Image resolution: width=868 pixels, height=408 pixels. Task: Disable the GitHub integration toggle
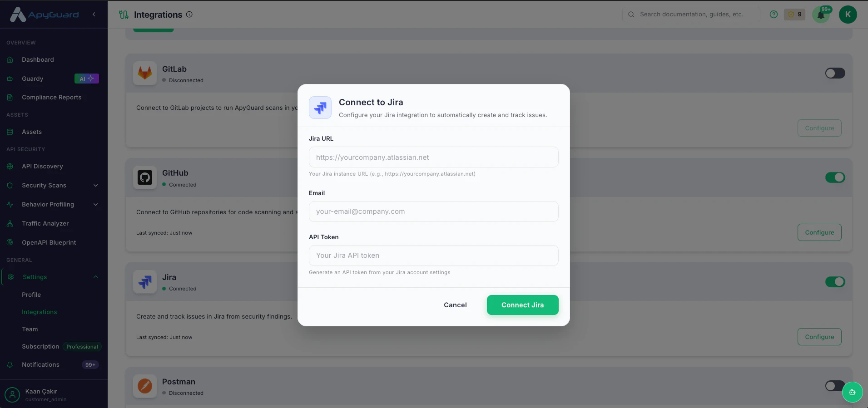tap(835, 177)
